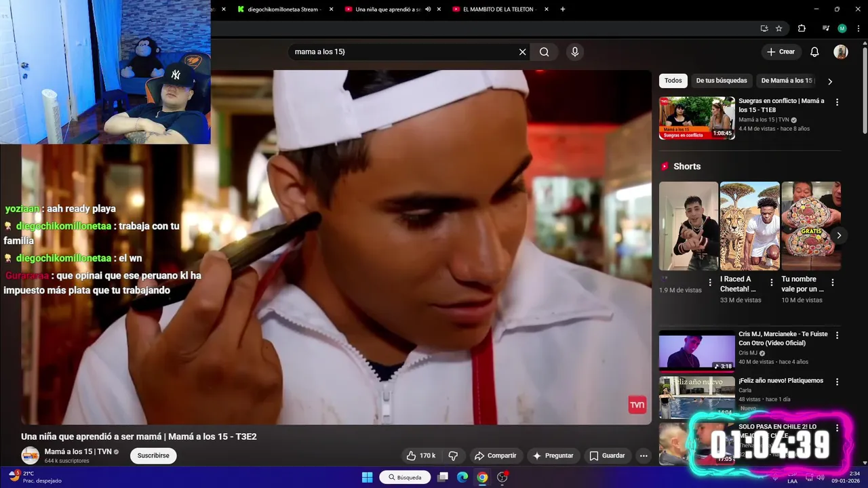Open the first Short with 1.9 M views
868x488 pixels.
[x=688, y=226]
